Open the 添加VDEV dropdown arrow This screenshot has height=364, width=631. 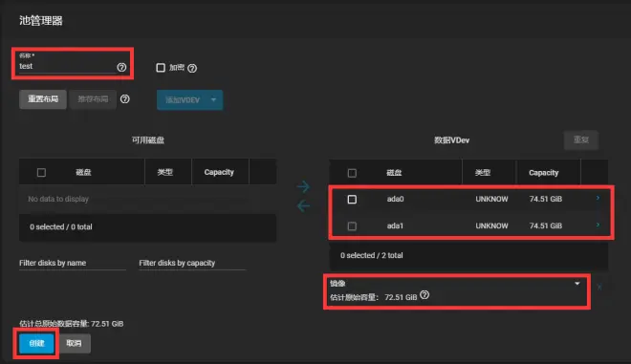pos(214,99)
